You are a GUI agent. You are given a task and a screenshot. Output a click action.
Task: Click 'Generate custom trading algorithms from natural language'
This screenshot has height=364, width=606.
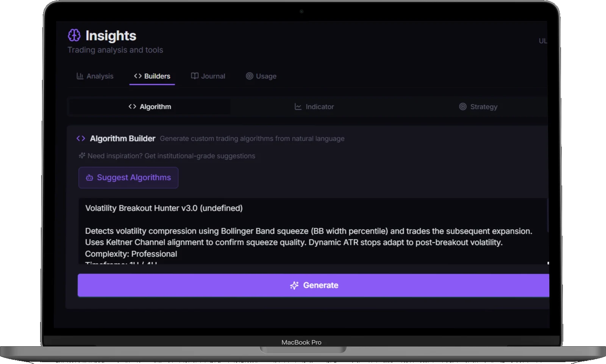252,138
